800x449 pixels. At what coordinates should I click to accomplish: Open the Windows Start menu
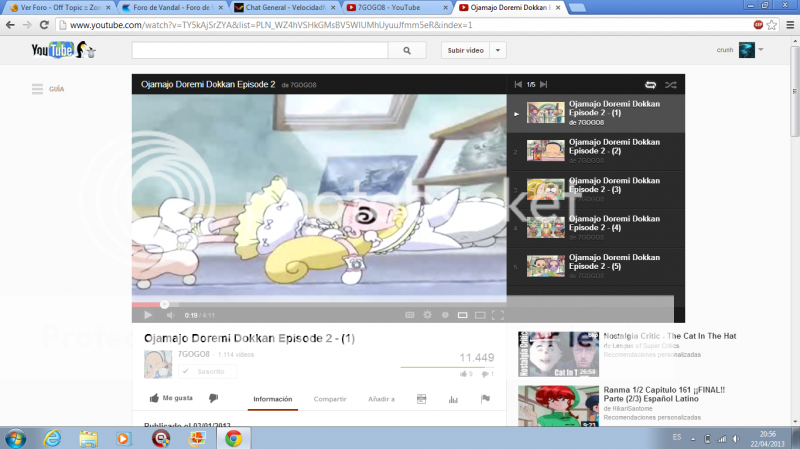pos(15,438)
